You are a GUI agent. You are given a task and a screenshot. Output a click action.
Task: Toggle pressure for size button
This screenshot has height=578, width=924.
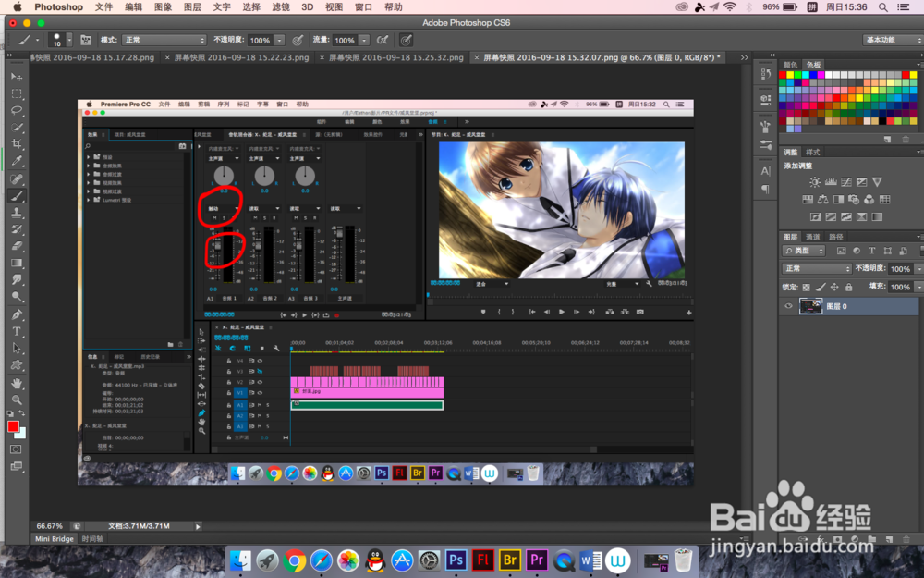(406, 40)
